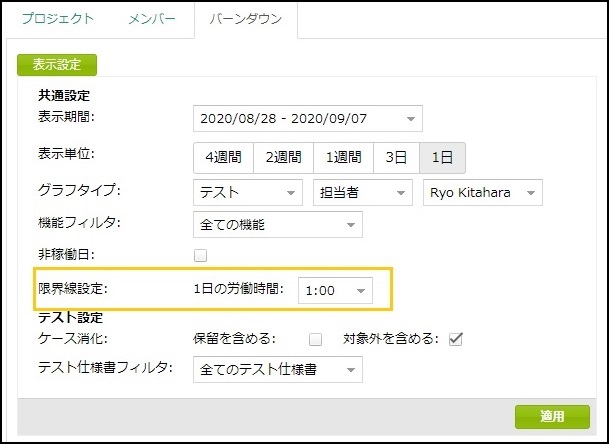The height and width of the screenshot is (444, 609).
Task: Select the 2週間 display unit
Action: 283,157
